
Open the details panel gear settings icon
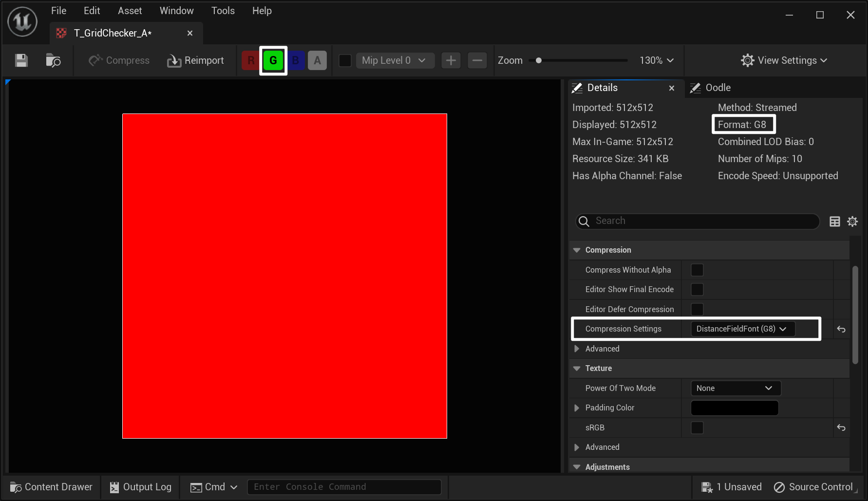click(852, 222)
